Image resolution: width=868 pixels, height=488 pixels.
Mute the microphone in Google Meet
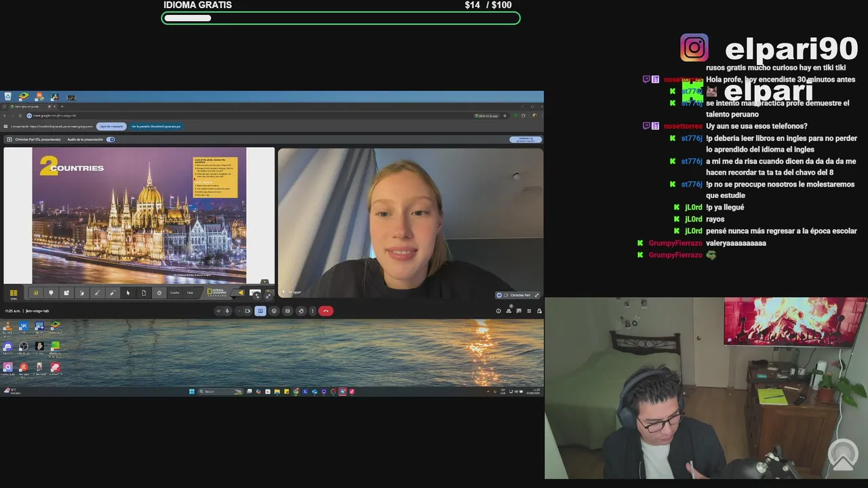pos(227,311)
